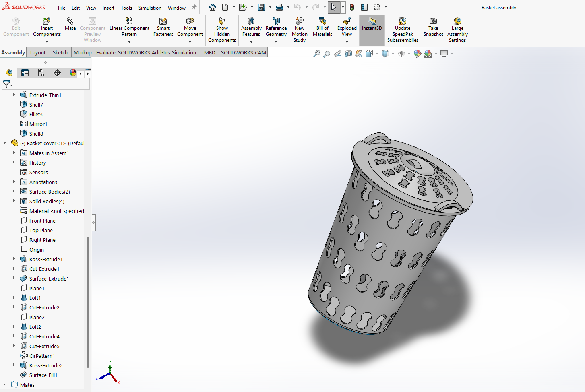
Task: Click Reference Geometry icon
Action: (276, 27)
